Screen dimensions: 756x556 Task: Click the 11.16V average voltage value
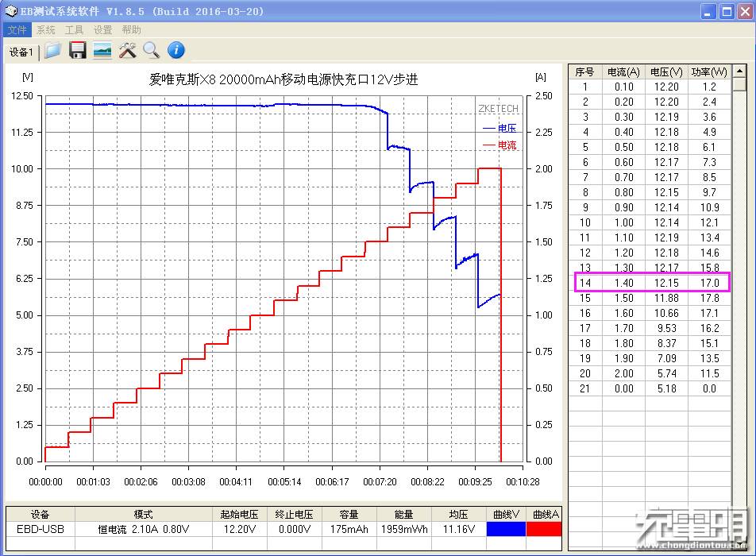[x=458, y=529]
